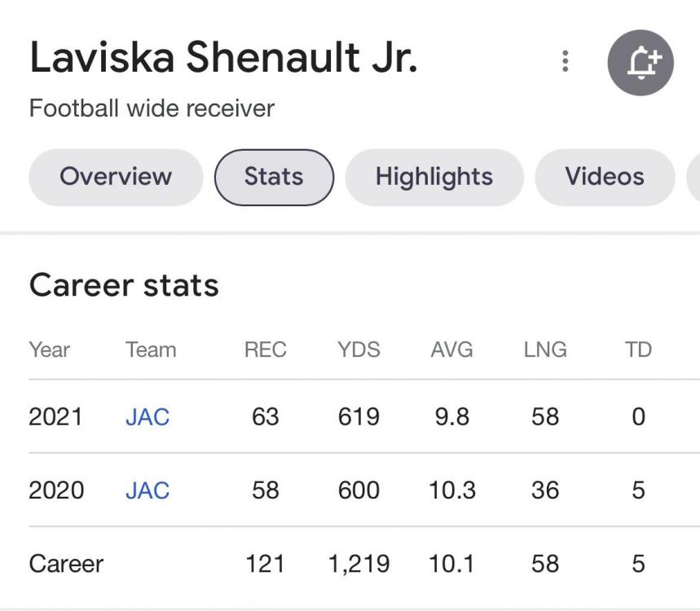
Task: Click the YDS column header
Action: coord(359,350)
